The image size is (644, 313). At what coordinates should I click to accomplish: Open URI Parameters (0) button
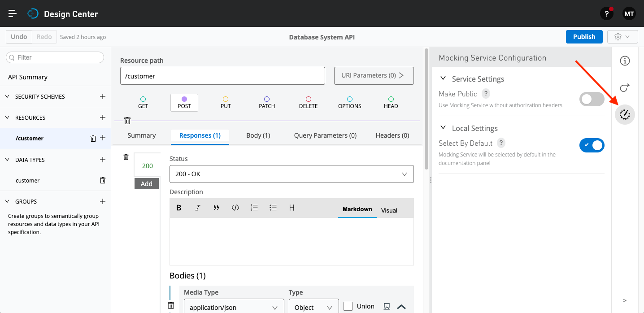click(374, 76)
